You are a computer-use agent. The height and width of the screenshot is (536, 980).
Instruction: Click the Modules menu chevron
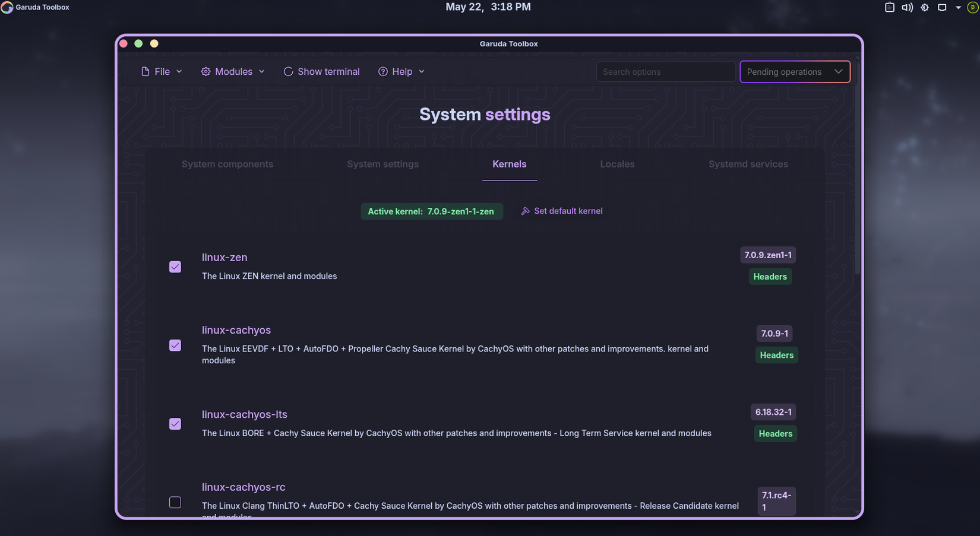tap(262, 71)
